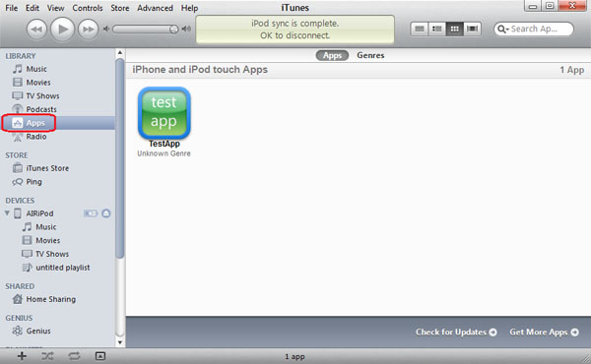591x364 pixels.
Task: Click Check for Updates
Action: click(x=456, y=332)
